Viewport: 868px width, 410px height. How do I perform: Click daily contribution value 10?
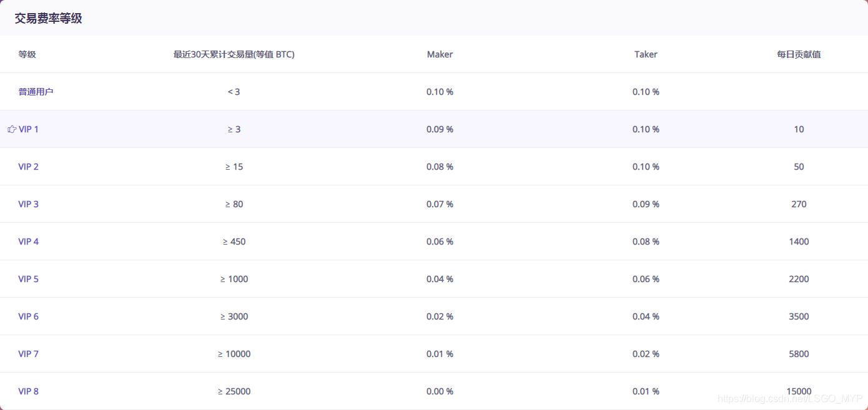[799, 129]
